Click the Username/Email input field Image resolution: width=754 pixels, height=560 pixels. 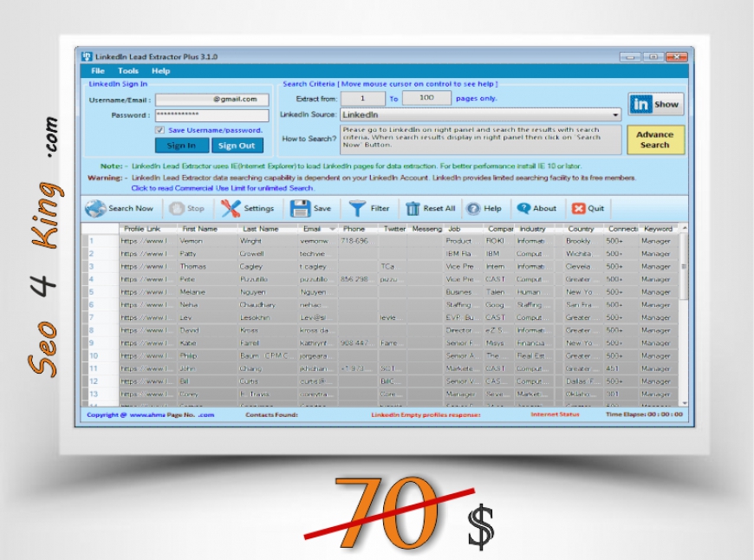click(212, 100)
